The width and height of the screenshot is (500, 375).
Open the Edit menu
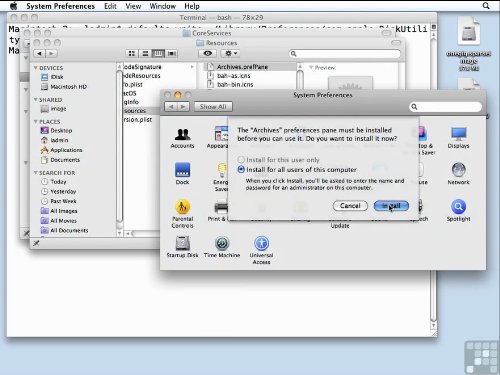click(110, 6)
